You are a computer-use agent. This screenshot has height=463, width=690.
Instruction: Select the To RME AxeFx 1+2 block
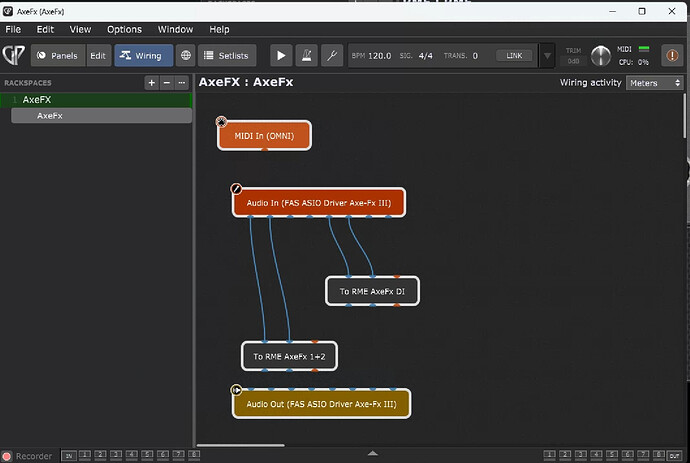[289, 356]
